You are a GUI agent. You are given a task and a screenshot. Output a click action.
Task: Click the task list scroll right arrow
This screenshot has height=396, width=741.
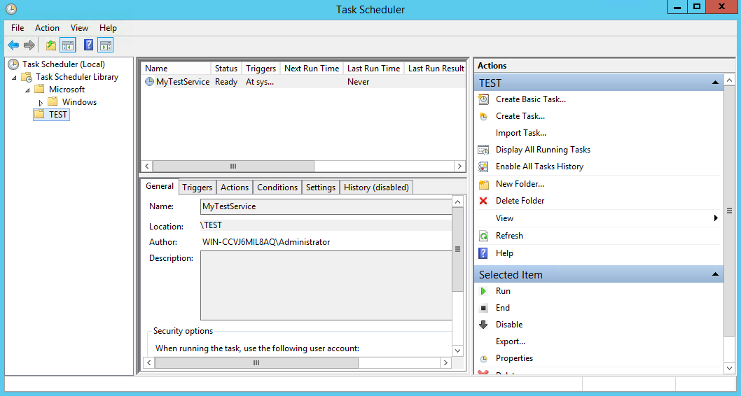pos(459,166)
